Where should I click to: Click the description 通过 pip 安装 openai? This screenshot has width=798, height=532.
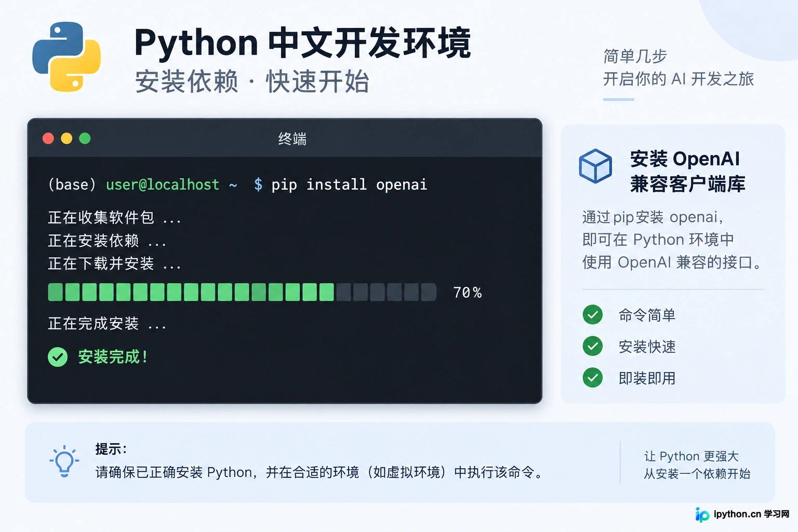[652, 217]
